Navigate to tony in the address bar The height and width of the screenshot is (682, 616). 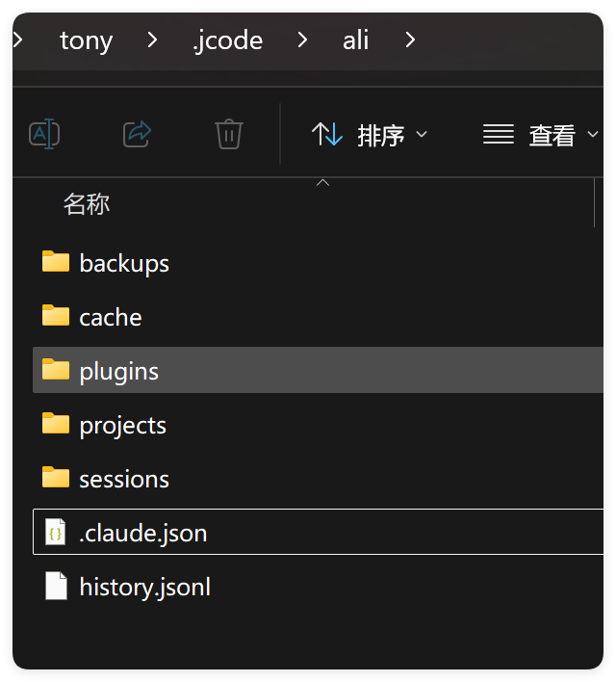(86, 40)
